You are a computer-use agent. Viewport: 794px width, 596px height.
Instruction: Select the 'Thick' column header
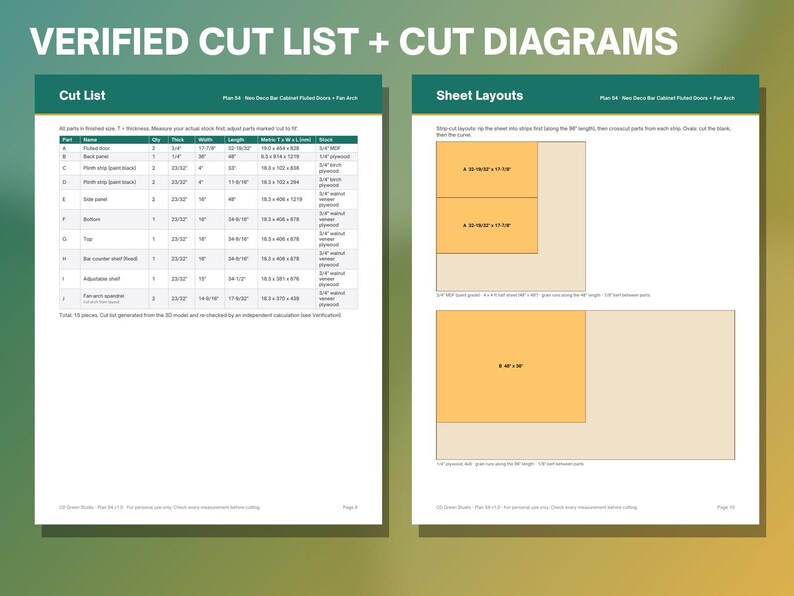181,140
